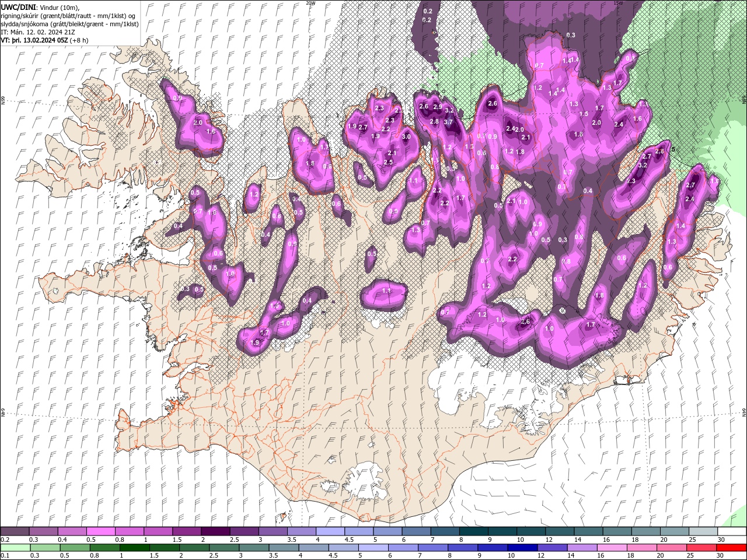Screen dimensions: 747x560
Task: Click the '3.7' snowfall value on the map
Action: point(448,122)
